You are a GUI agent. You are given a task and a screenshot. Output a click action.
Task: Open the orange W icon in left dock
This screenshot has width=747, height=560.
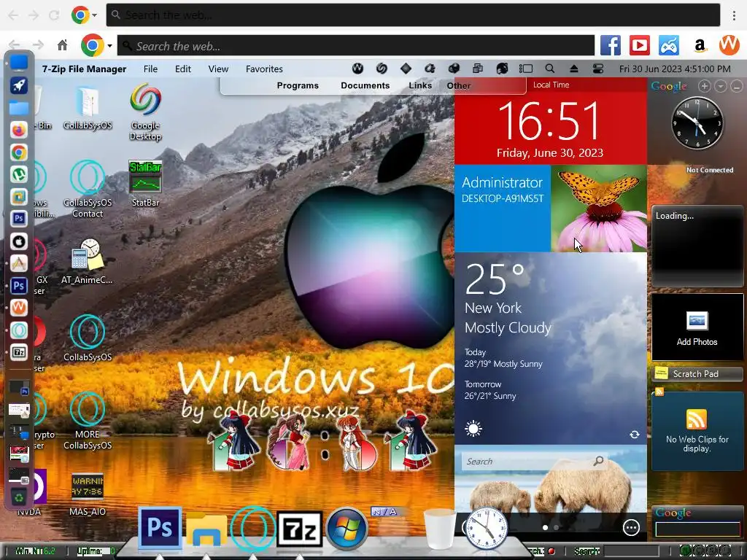click(x=19, y=308)
